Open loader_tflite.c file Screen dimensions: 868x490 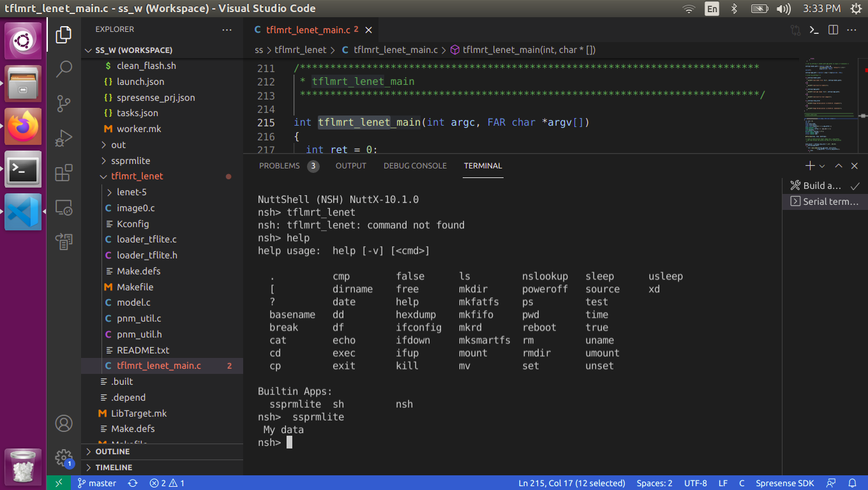click(x=162, y=239)
